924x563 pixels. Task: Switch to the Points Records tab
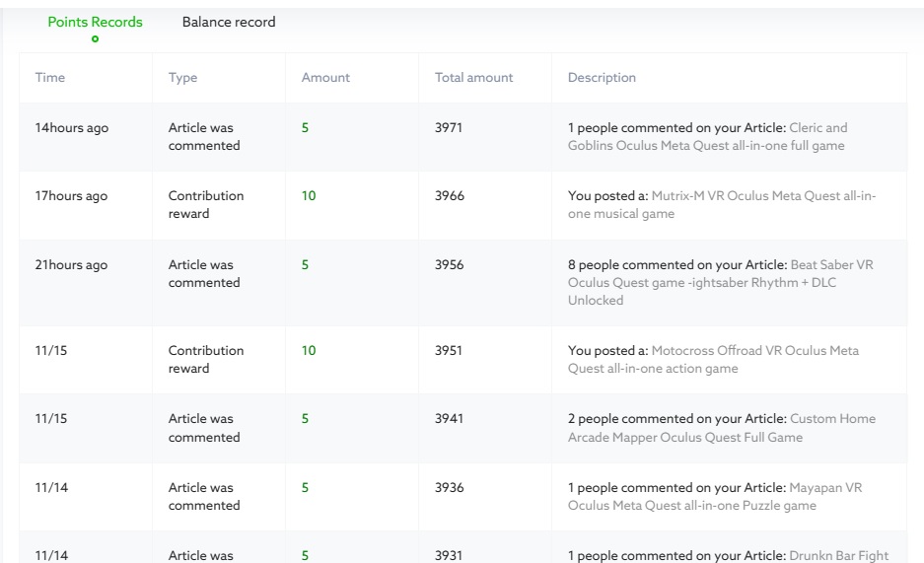tap(95, 22)
